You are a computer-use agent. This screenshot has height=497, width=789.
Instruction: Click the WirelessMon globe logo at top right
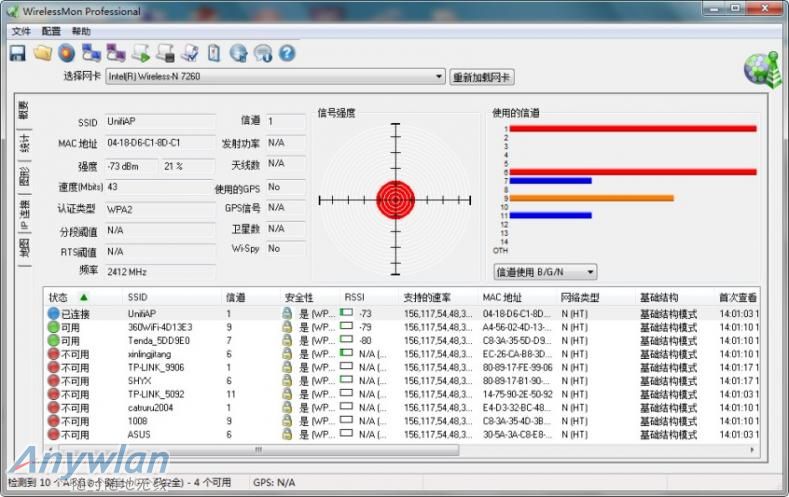763,69
